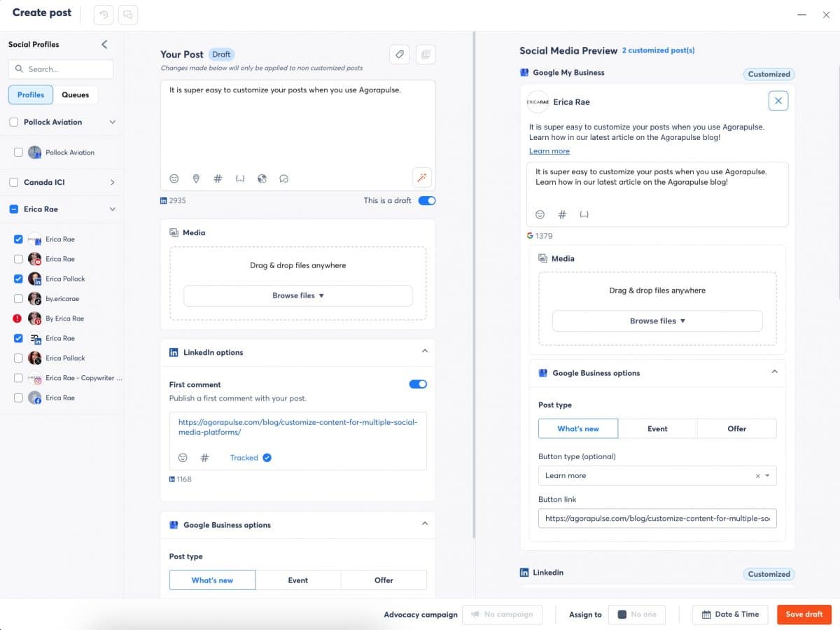Click the Browse files button under Media
Image resolution: width=840 pixels, height=630 pixels.
(x=297, y=295)
